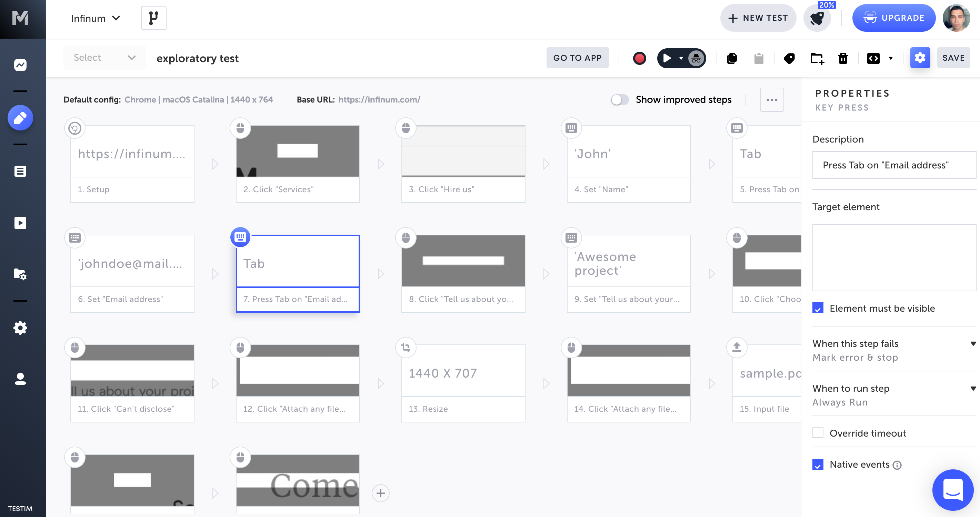Click the red record button
The image size is (980, 517).
coord(639,58)
